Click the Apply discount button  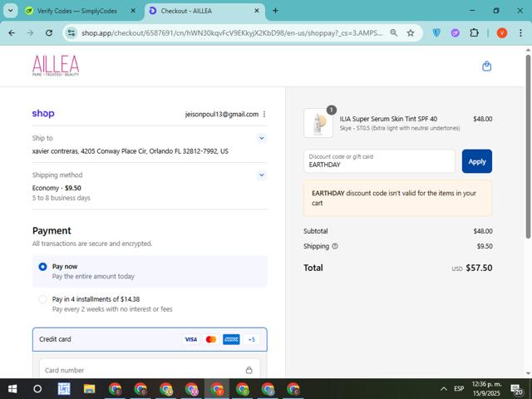(x=476, y=161)
